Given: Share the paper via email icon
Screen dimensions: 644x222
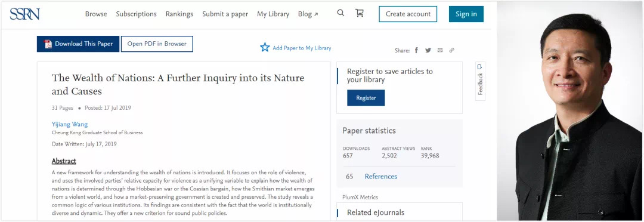Looking at the screenshot, I should 440,50.
